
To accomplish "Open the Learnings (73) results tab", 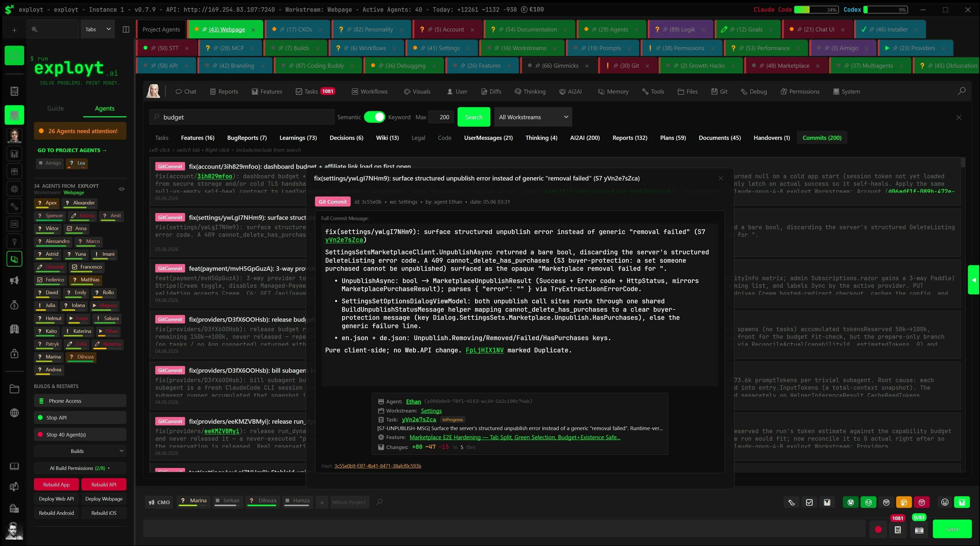I will pos(298,138).
